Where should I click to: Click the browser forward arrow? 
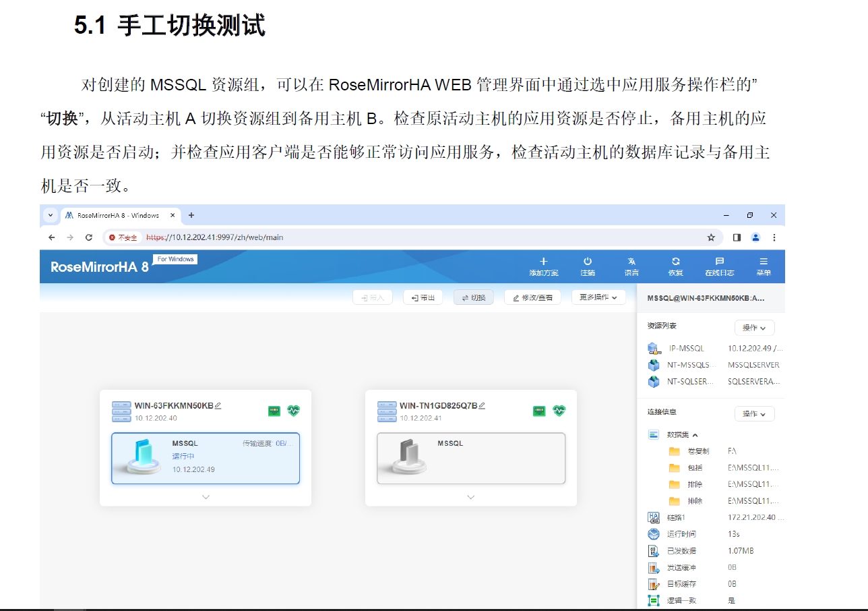[70, 237]
